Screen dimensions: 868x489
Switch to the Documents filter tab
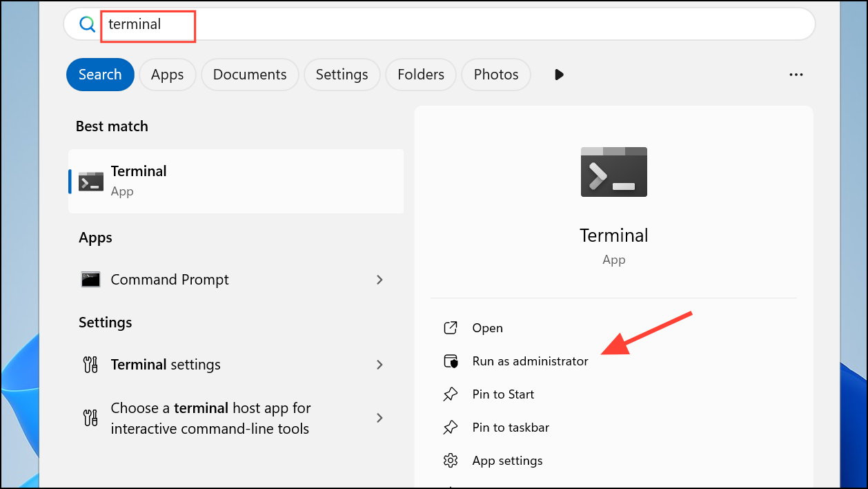[250, 75]
